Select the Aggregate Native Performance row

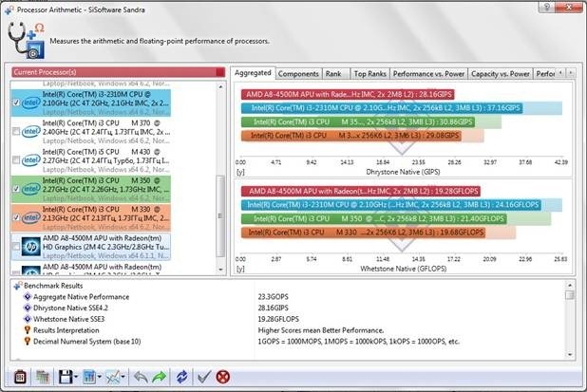click(288, 297)
